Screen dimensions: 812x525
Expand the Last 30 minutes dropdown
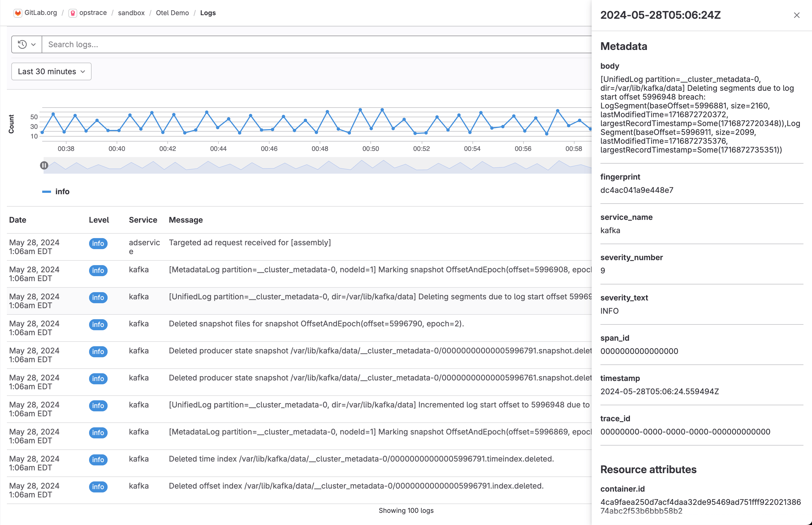point(51,72)
